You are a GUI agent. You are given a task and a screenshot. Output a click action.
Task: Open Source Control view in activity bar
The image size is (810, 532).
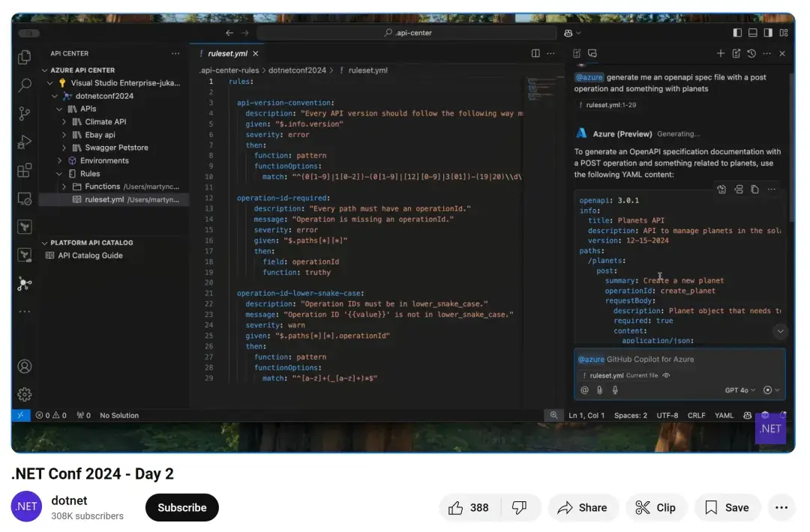24,113
